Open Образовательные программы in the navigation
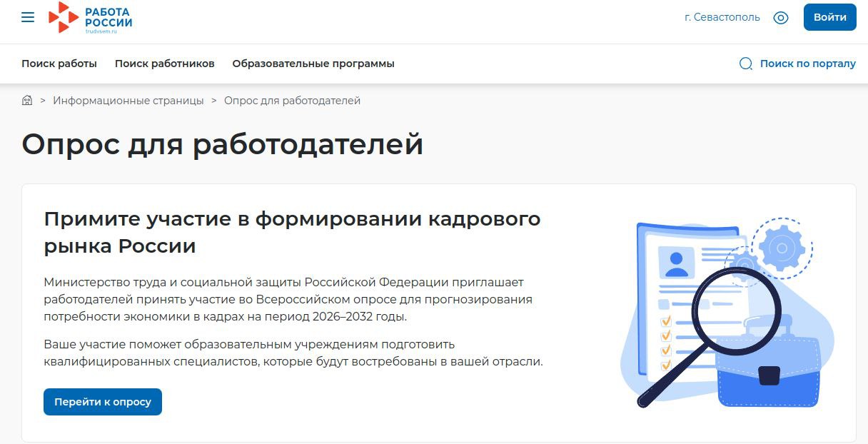 313,64
